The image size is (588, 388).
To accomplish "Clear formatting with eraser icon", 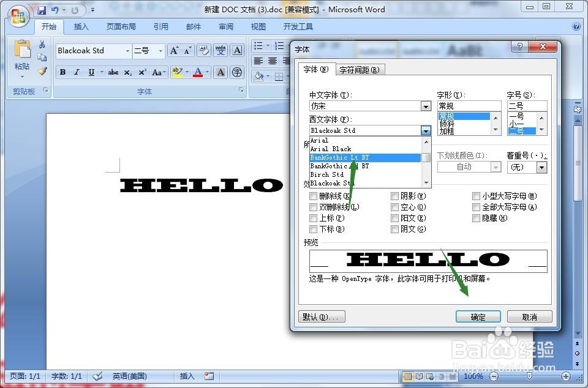I will tap(203, 51).
